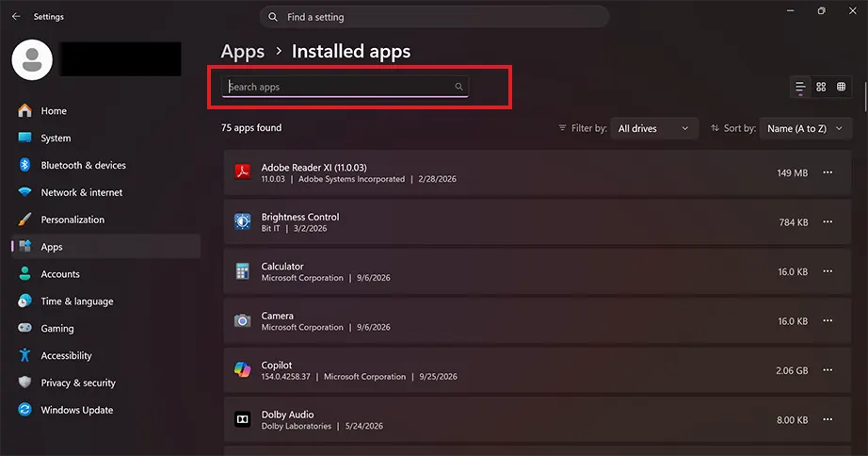Switch to grid view layout
Image resolution: width=868 pixels, height=456 pixels.
point(821,87)
